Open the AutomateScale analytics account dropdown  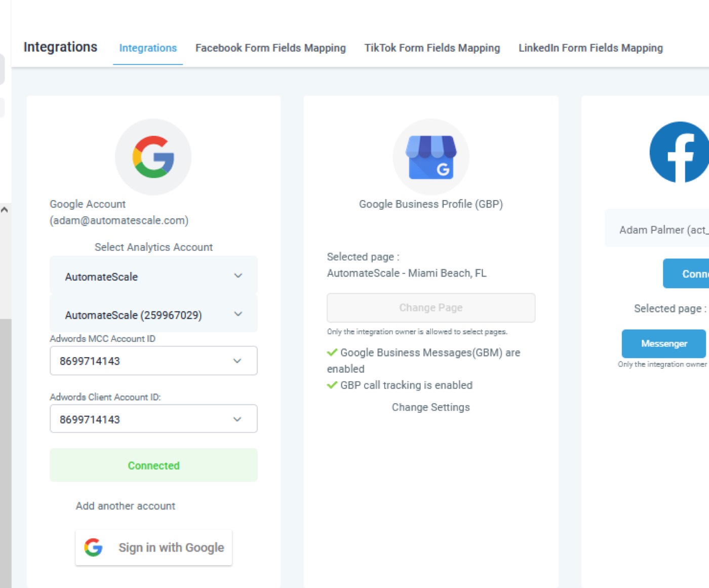[x=153, y=276]
